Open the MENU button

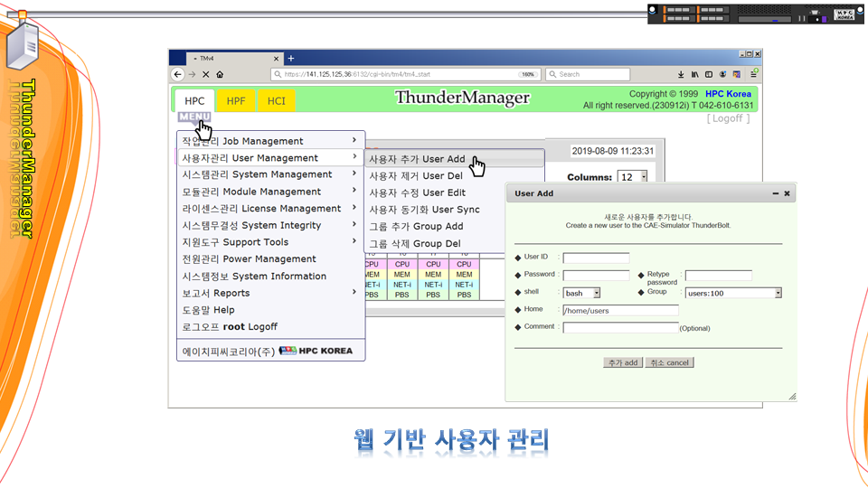pos(194,117)
